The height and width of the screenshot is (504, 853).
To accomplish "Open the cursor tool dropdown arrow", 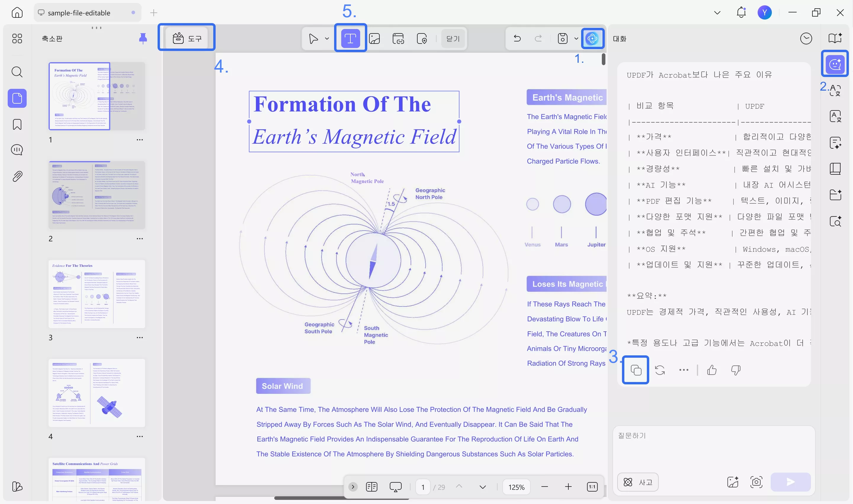I will click(x=327, y=38).
